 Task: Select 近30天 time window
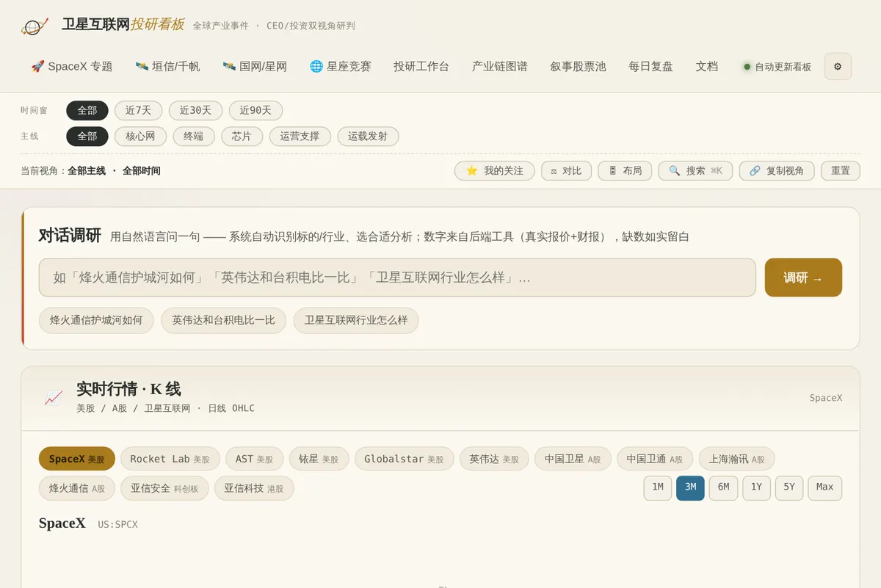pyautogui.click(x=195, y=111)
